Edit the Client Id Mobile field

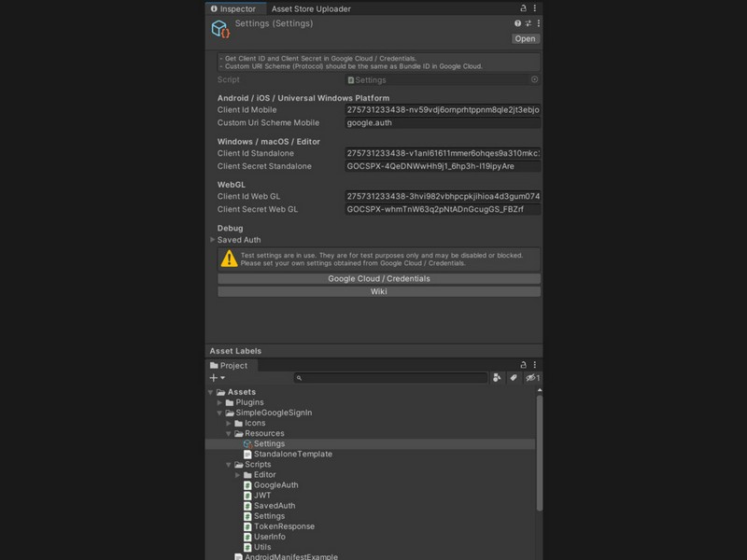[443, 110]
